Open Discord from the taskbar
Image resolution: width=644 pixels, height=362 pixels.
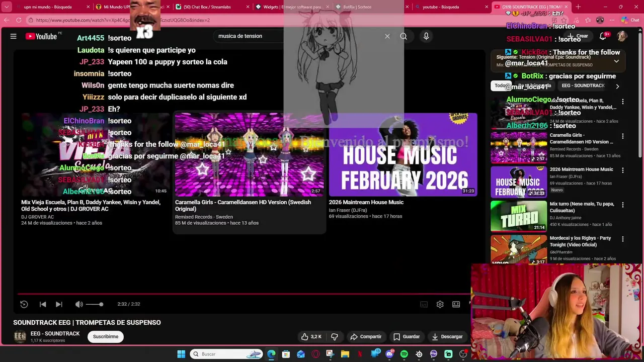tap(389, 354)
